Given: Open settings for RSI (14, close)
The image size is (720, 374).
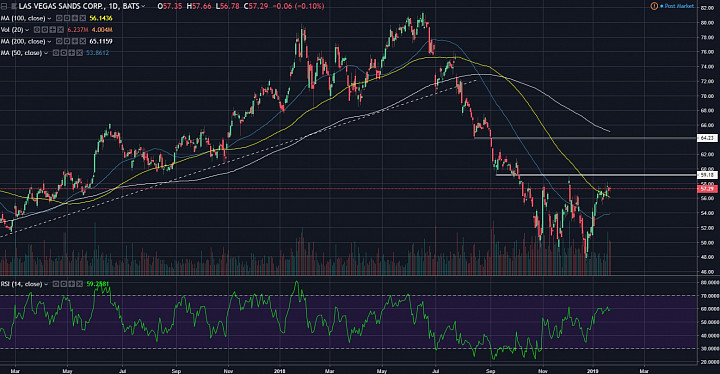Looking at the screenshot, I should 64,284.
